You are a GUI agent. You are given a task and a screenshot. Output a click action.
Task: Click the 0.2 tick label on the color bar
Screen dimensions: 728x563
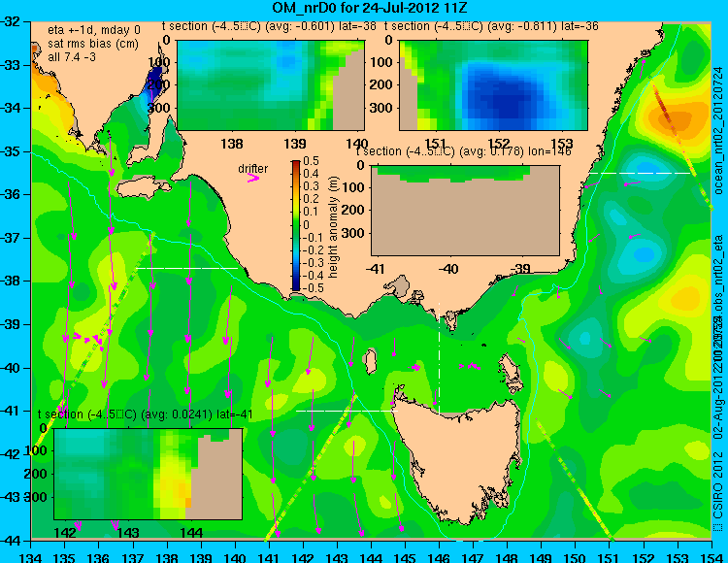pos(311,199)
